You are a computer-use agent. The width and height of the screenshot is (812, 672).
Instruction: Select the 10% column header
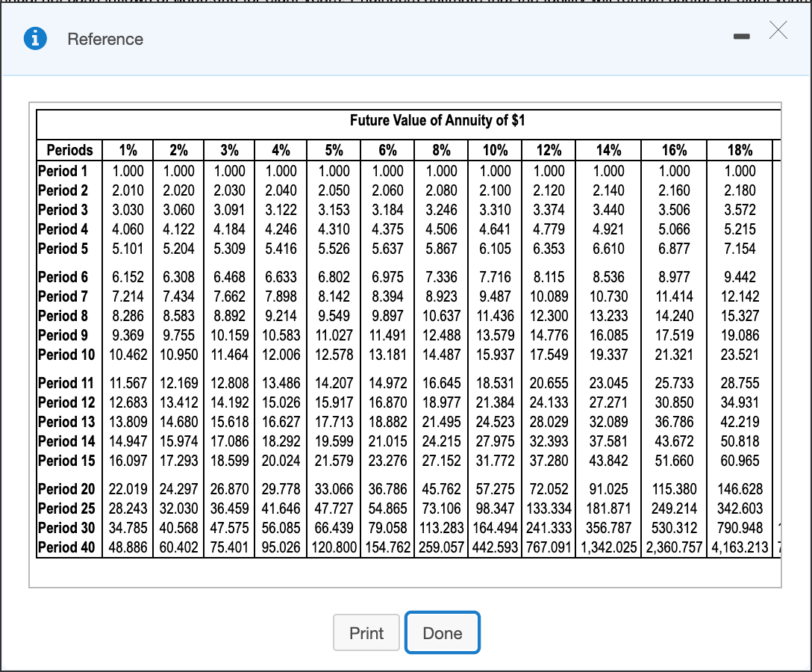pyautogui.click(x=494, y=150)
